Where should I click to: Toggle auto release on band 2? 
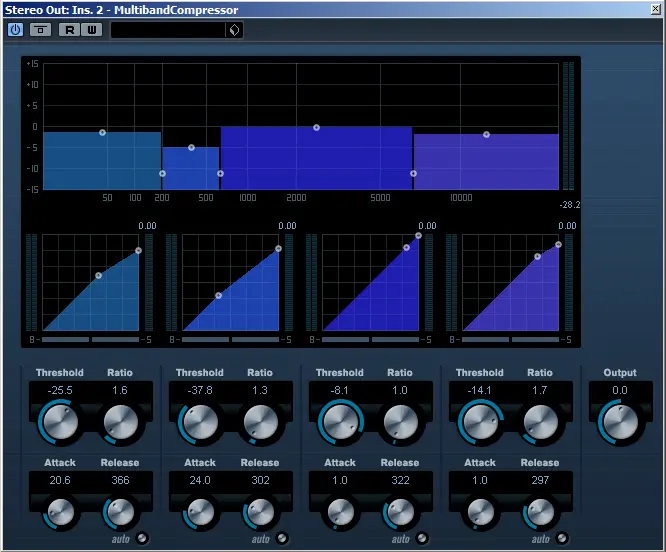[x=282, y=539]
